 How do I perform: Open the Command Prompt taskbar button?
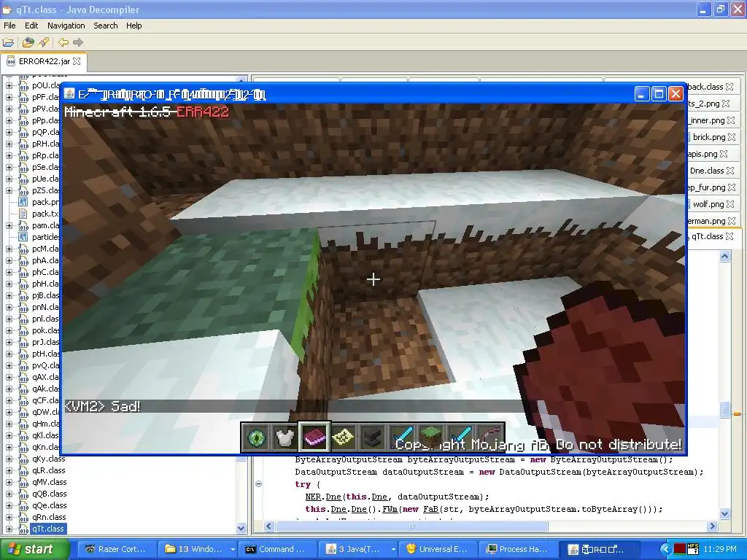point(276,549)
